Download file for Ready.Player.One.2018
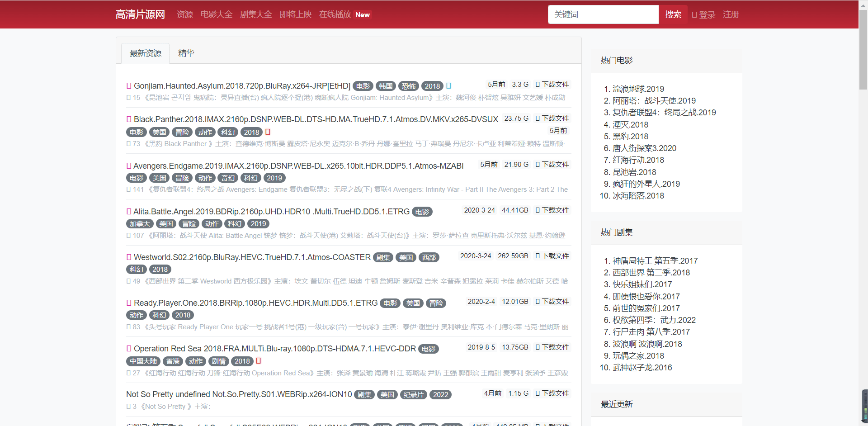The image size is (868, 426). click(552, 302)
